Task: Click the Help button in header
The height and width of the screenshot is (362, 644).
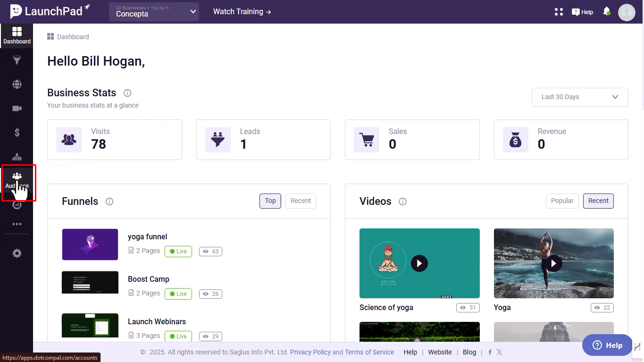Action: [582, 12]
